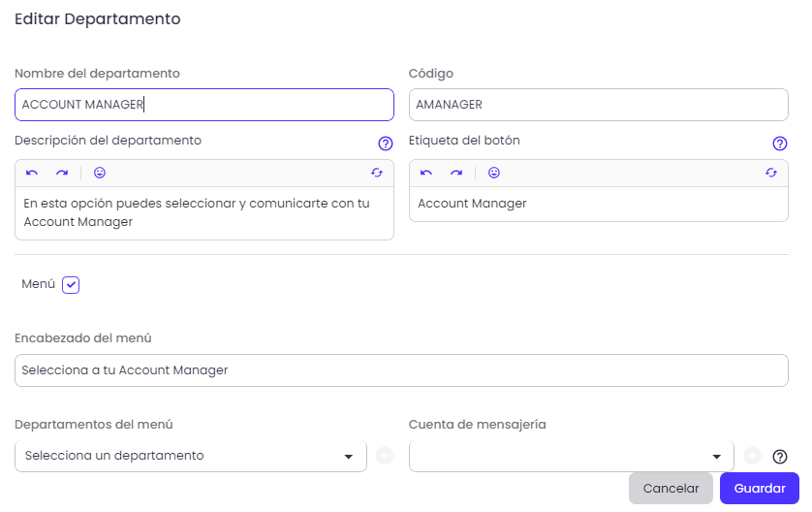
Task: Open emoji picker in Descripción del departamento editor
Action: [100, 173]
